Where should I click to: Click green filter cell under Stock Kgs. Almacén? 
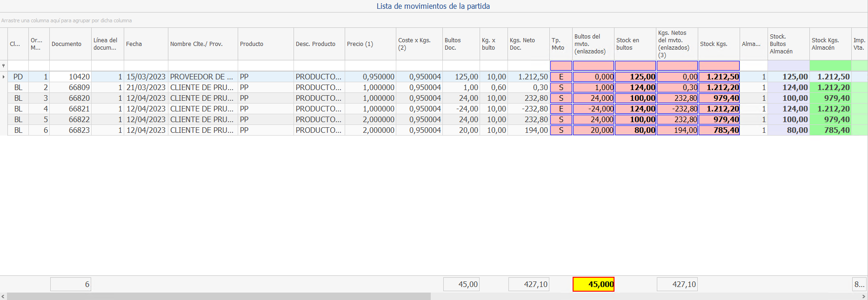[831, 66]
